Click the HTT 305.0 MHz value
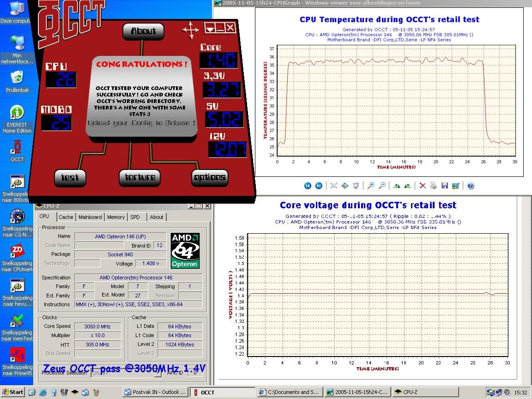 point(97,345)
